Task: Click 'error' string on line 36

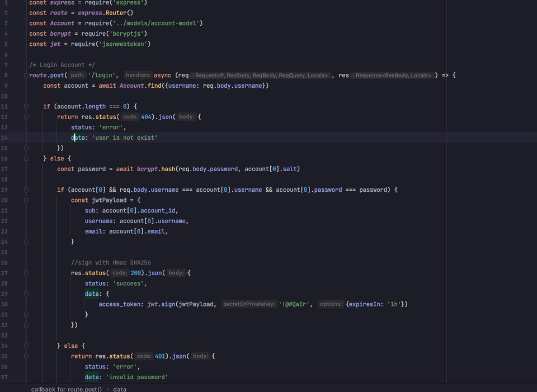Action: 125,367
